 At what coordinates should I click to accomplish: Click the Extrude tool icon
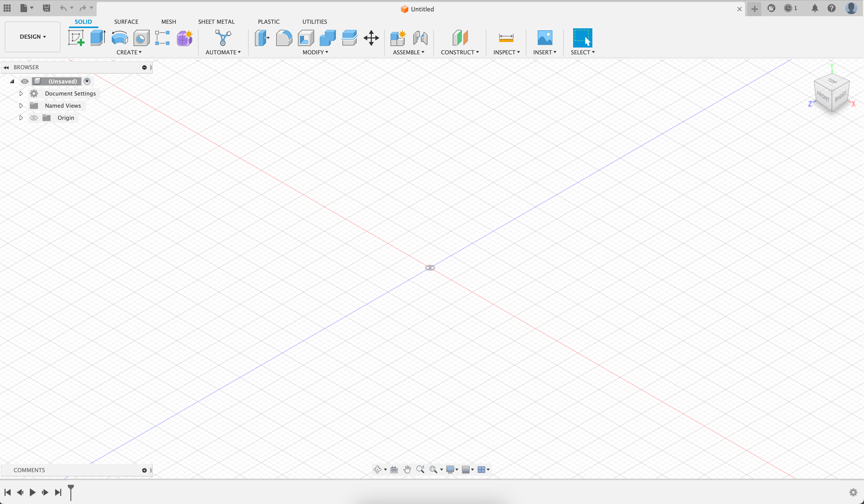coord(98,38)
